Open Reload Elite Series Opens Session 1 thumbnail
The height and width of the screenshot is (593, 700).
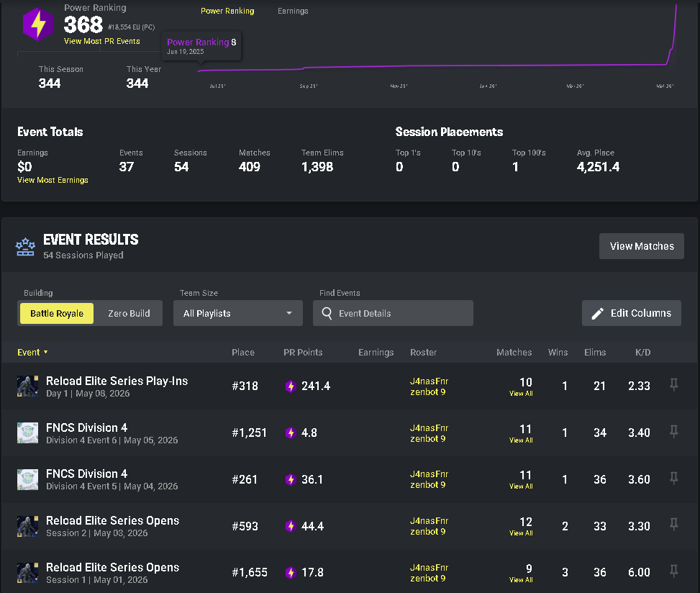click(27, 572)
